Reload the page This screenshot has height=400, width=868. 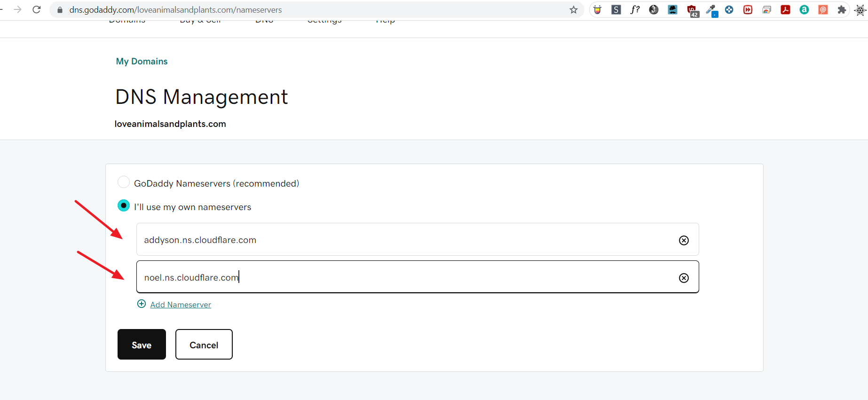pyautogui.click(x=37, y=9)
